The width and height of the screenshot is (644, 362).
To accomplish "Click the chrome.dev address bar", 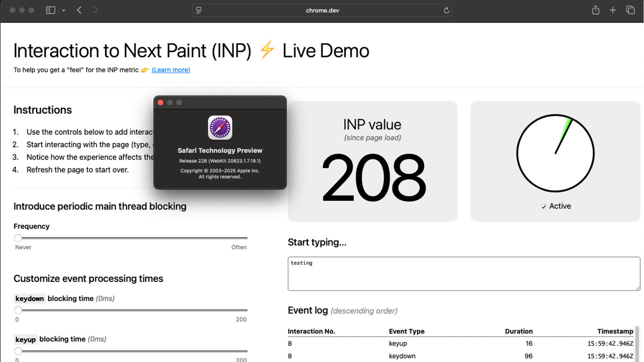I will click(322, 10).
